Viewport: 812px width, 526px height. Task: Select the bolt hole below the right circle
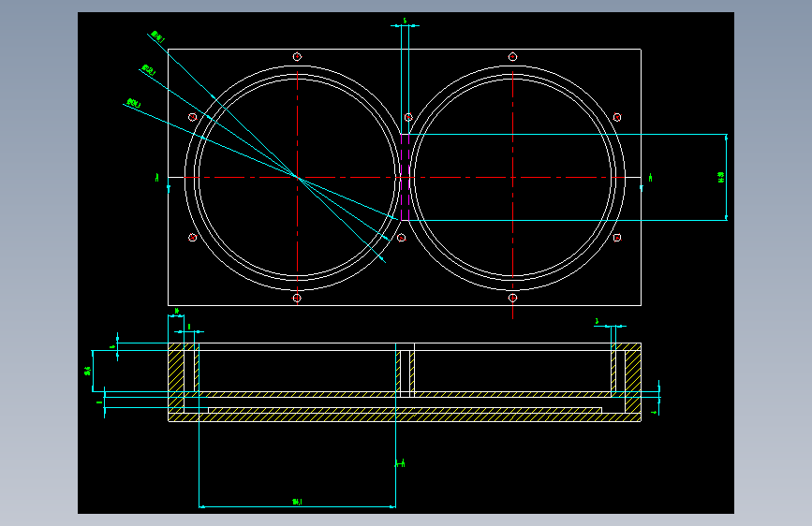[512, 298]
